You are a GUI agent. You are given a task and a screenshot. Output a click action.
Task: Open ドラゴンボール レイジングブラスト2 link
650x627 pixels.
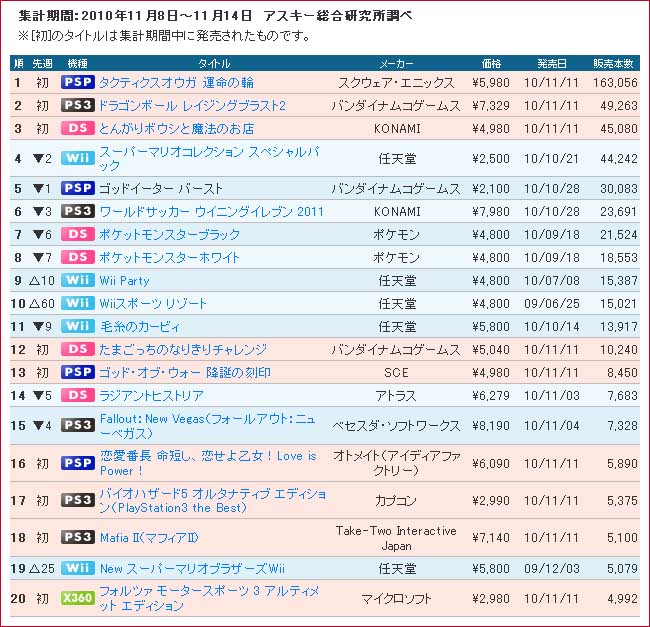pos(192,106)
